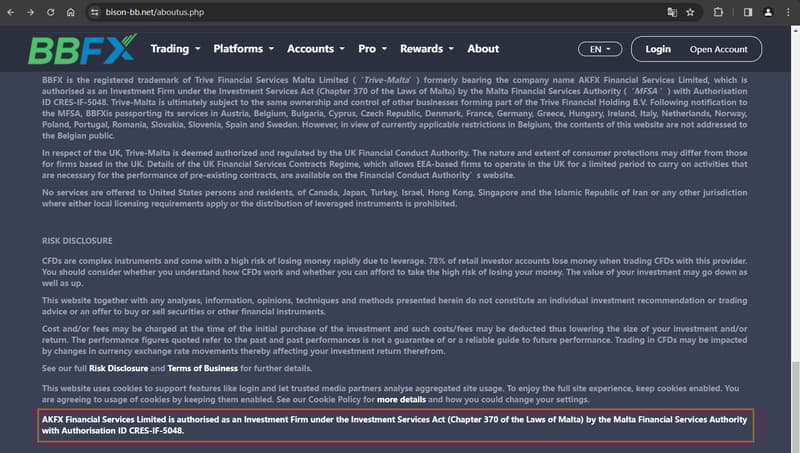Viewport: 800px width, 453px height.
Task: Open the extensions puzzle icon
Action: click(x=718, y=12)
